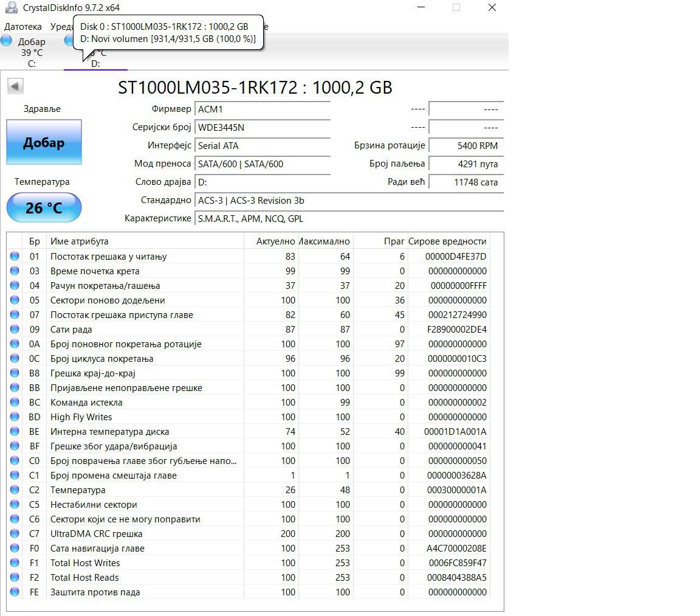This screenshot has height=616, width=700.
Task: Click the Добар health status button
Action: tap(43, 141)
